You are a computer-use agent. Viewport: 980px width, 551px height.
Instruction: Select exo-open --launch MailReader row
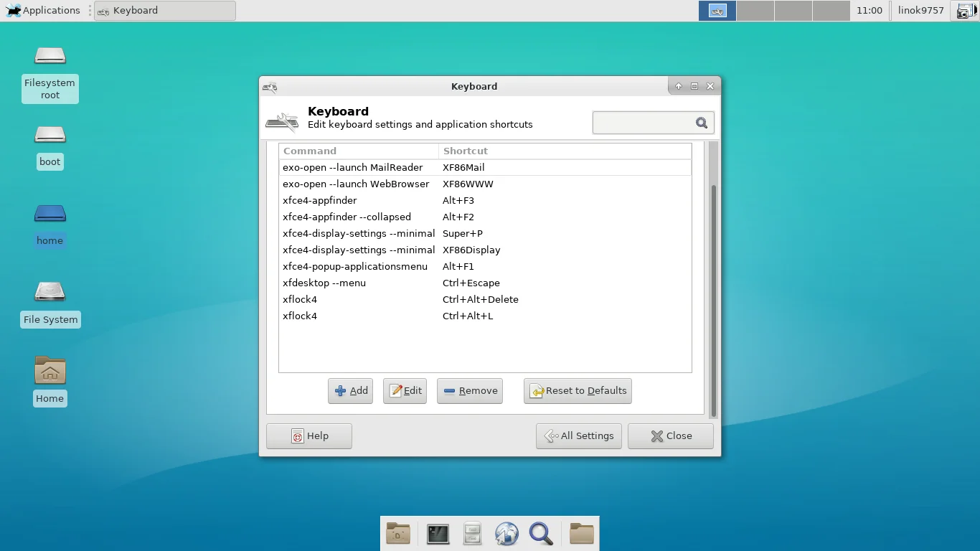[485, 167]
